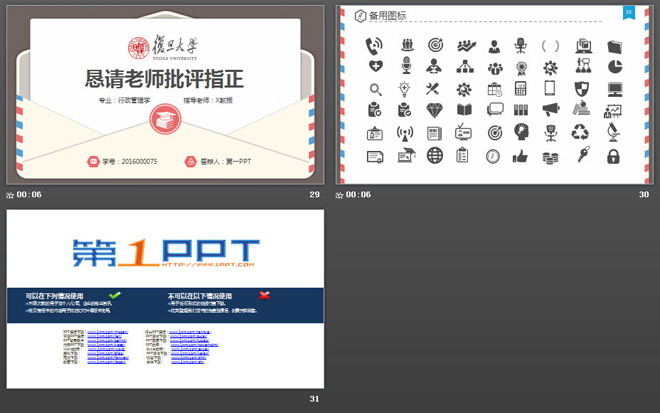
Task: Click the shield icon
Action: (x=582, y=89)
